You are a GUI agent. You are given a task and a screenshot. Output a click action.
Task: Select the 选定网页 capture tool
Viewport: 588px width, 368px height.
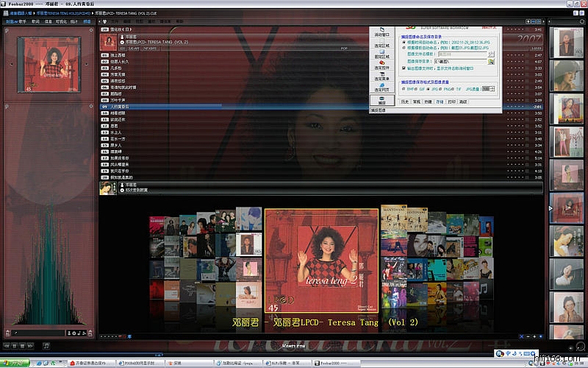coord(381,86)
